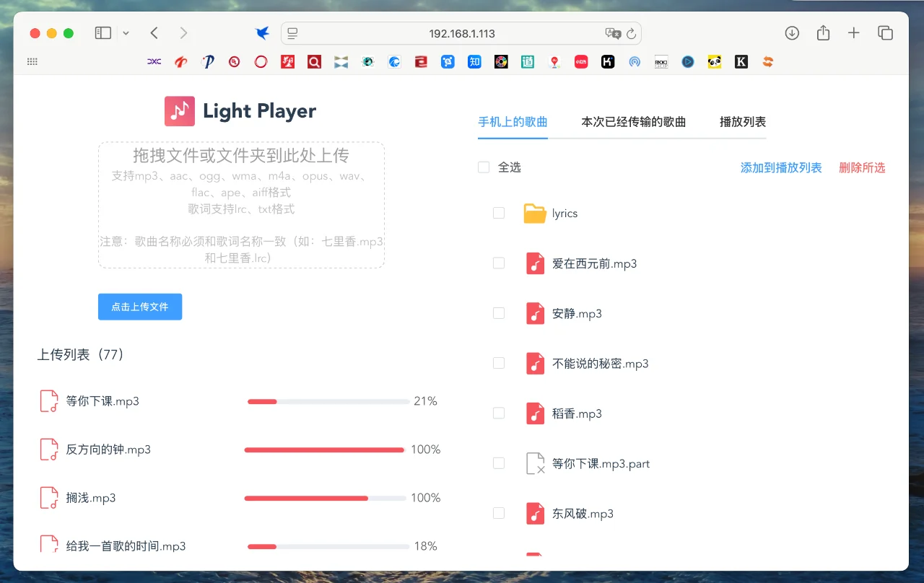Enable the 全选 select-all checkbox
The width and height of the screenshot is (924, 583).
484,167
